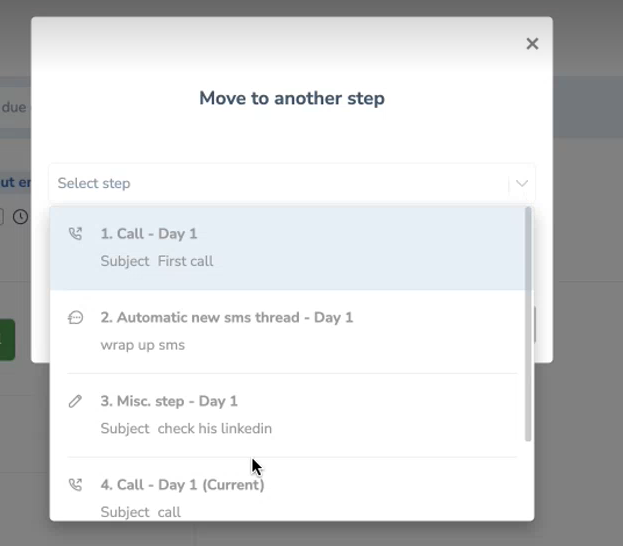This screenshot has height=546, width=623.
Task: Click the clock icon behind the dialog
Action: pos(20,217)
